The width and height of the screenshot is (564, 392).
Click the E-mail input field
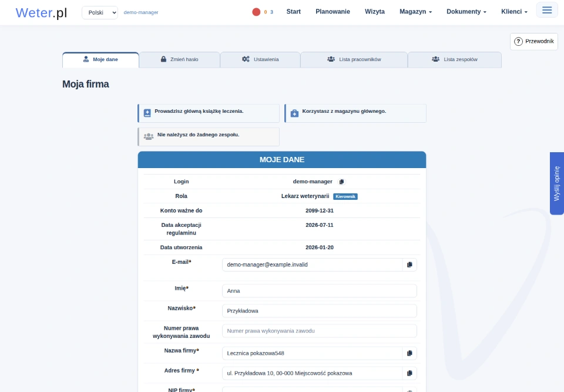pos(312,264)
